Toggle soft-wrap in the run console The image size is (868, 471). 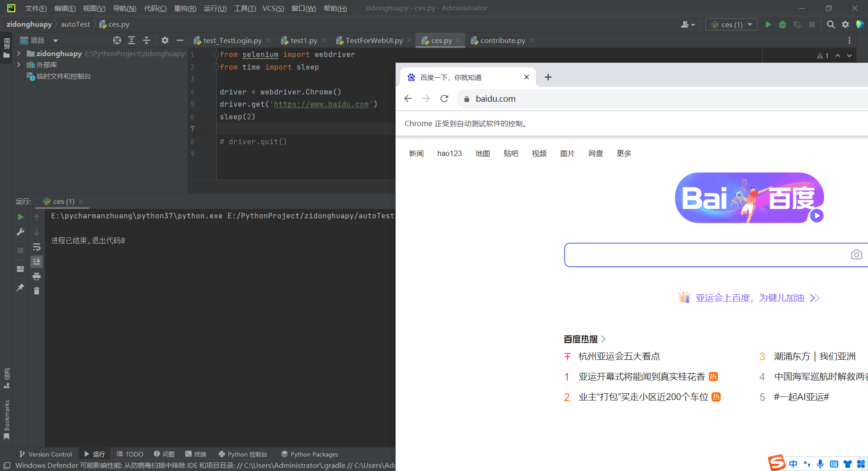point(37,247)
